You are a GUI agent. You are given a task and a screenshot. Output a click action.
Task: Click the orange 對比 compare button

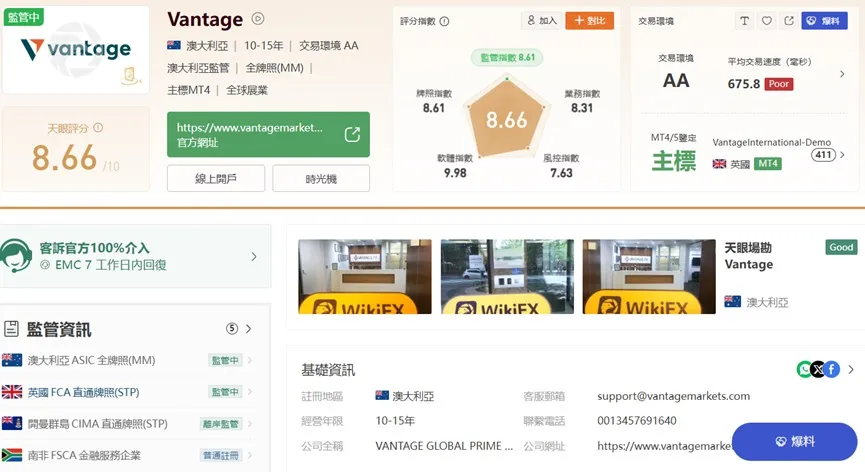point(590,20)
